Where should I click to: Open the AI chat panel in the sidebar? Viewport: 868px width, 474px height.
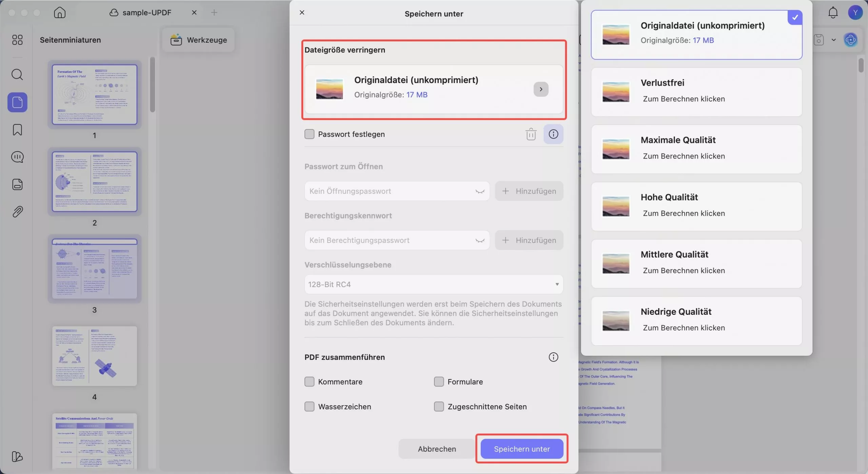click(x=18, y=157)
